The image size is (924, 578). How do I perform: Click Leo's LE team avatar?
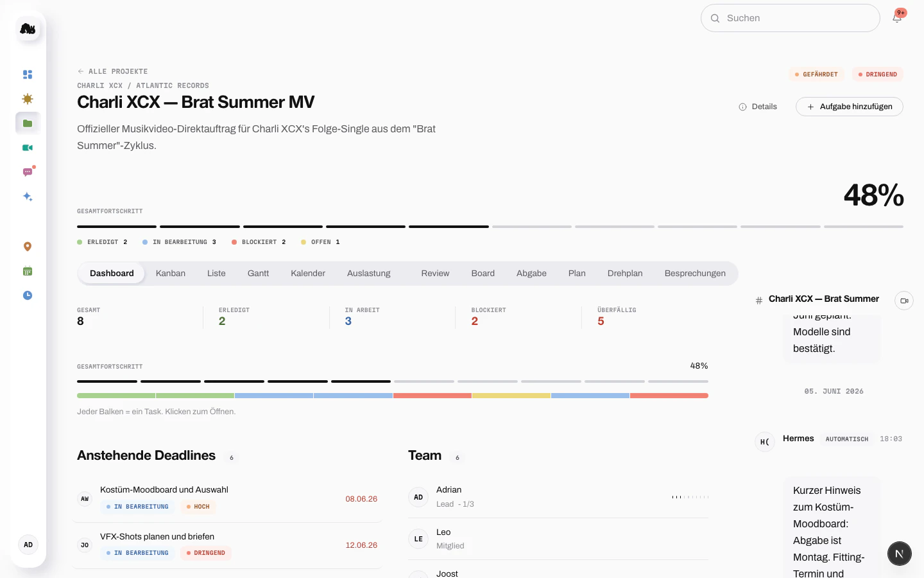click(x=418, y=539)
